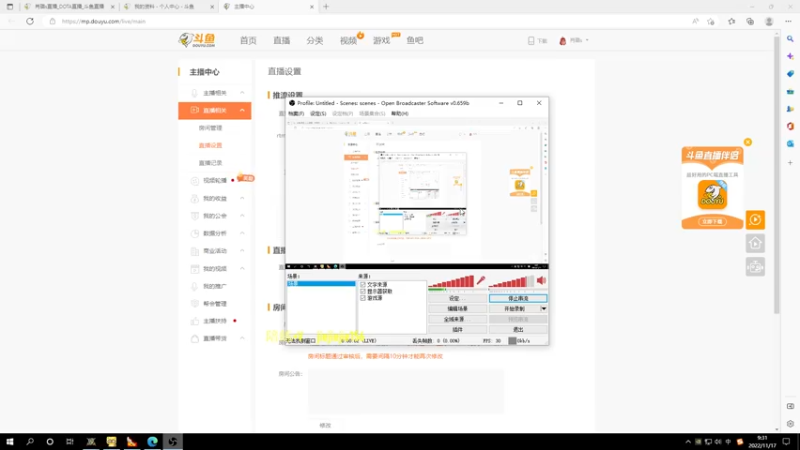This screenshot has height=450, width=800.
Task: Click the Douyu logo in the header
Action: tap(197, 40)
